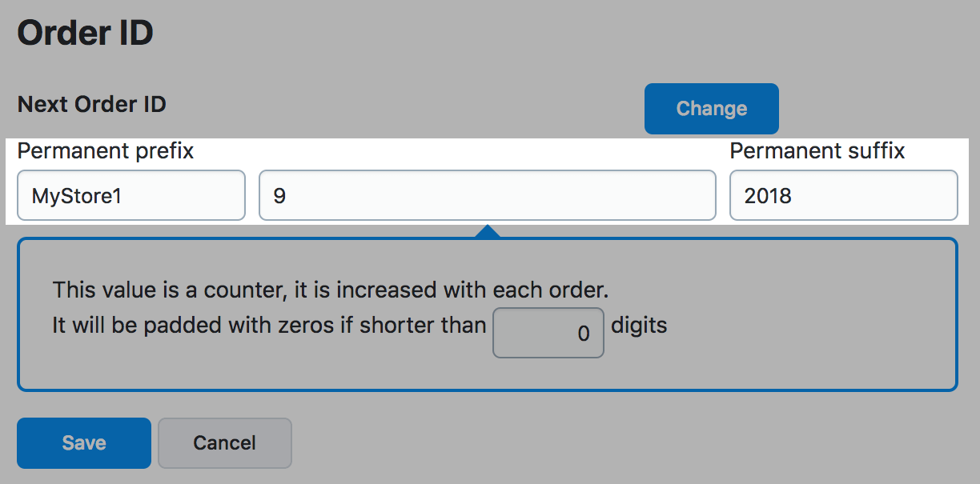This screenshot has height=484, width=980.
Task: Click the "Order ID" page heading
Action: 85,34
